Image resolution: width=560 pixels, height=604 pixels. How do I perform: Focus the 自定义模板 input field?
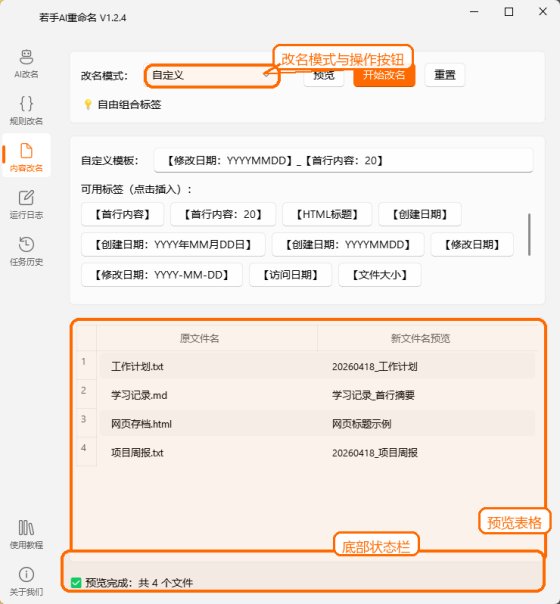[x=344, y=161]
